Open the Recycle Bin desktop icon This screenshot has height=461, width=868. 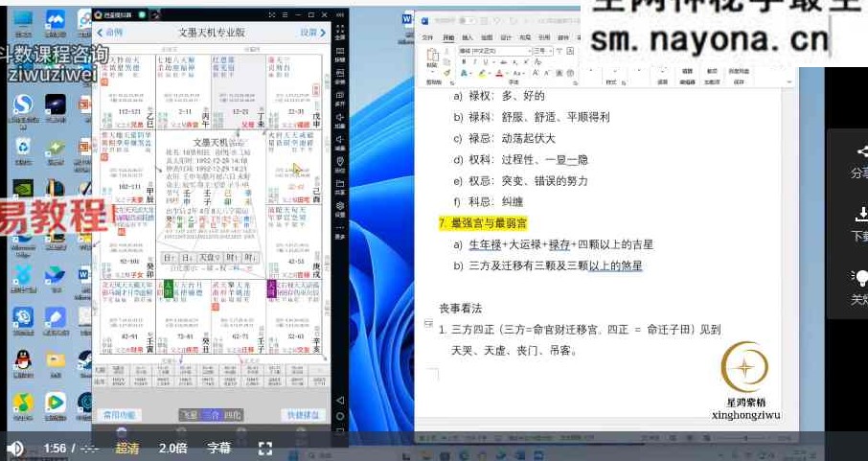[x=23, y=148]
